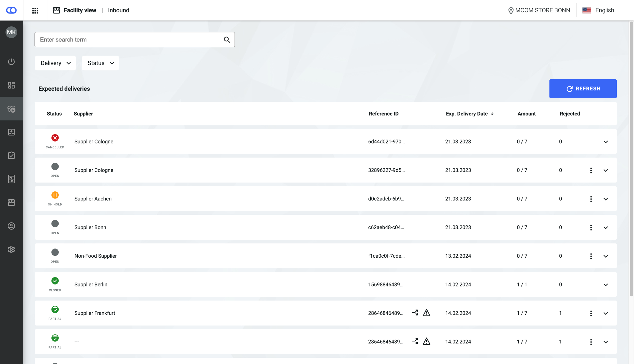The height and width of the screenshot is (364, 634).
Task: Click MOOM STORE BONN location selector
Action: point(539,10)
